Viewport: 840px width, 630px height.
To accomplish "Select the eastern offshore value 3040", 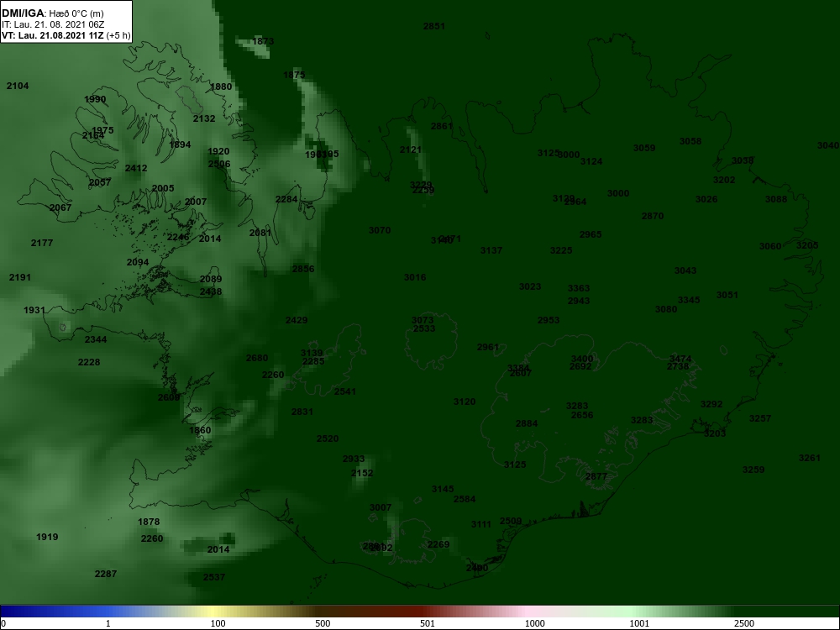I will click(x=828, y=145).
